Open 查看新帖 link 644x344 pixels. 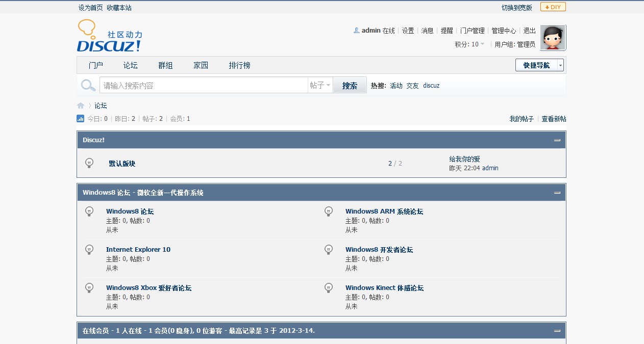[x=554, y=119]
